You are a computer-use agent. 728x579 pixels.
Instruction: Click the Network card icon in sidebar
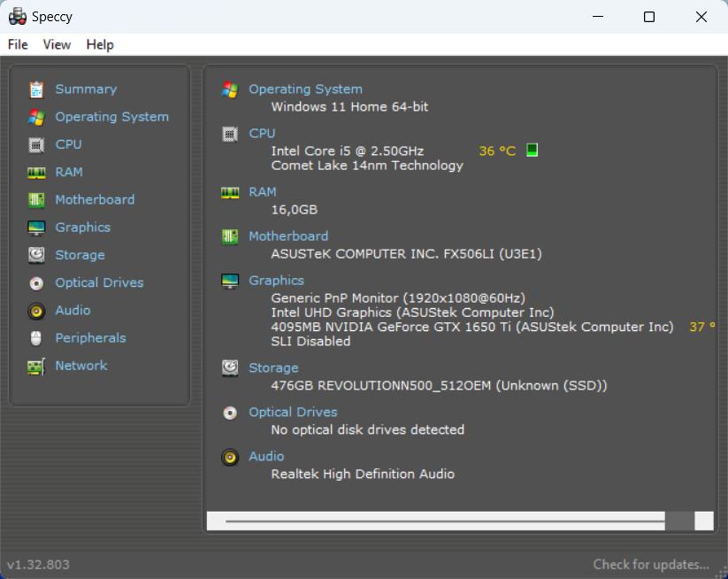(x=36, y=367)
